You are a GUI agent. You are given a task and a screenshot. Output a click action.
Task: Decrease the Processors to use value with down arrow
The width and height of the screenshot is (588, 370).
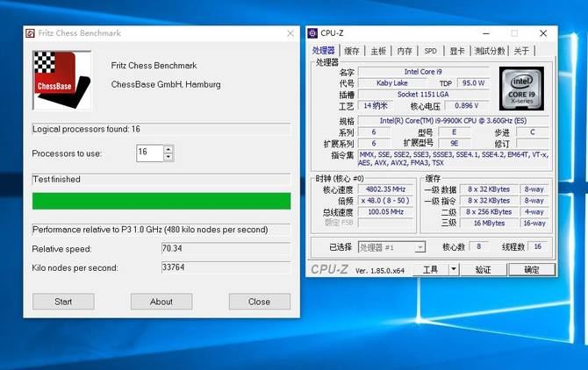pos(169,157)
